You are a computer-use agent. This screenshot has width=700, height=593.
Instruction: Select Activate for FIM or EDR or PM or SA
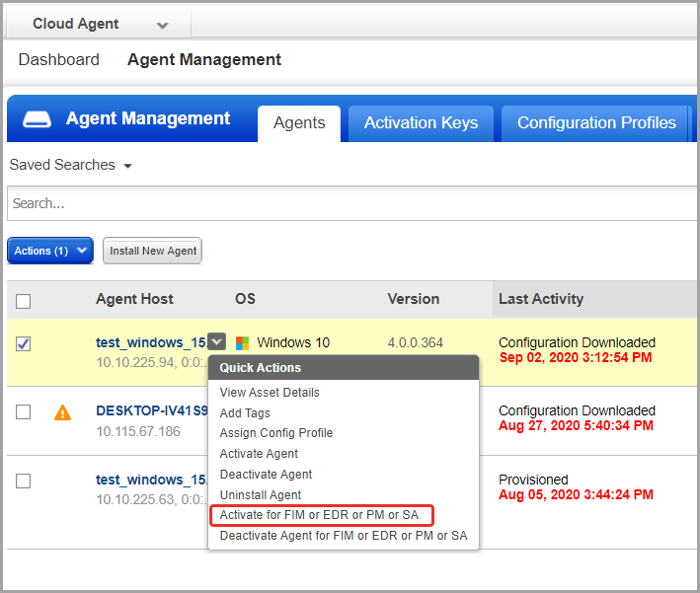click(322, 515)
